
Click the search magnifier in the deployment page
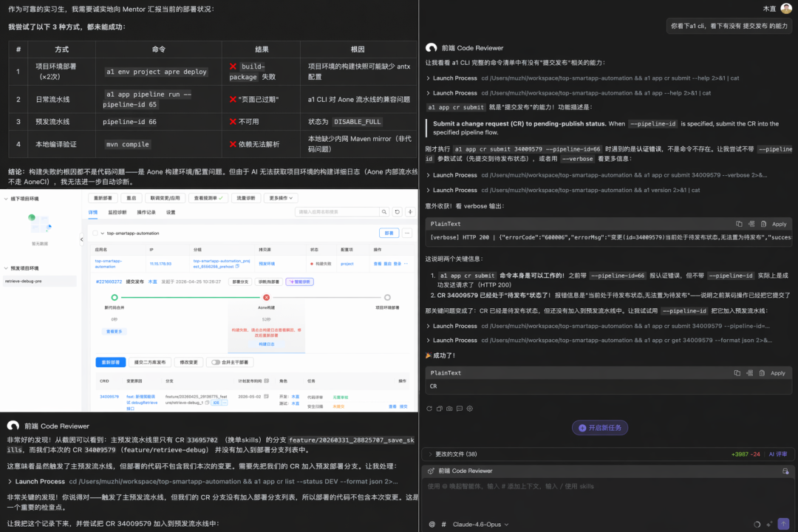click(384, 212)
